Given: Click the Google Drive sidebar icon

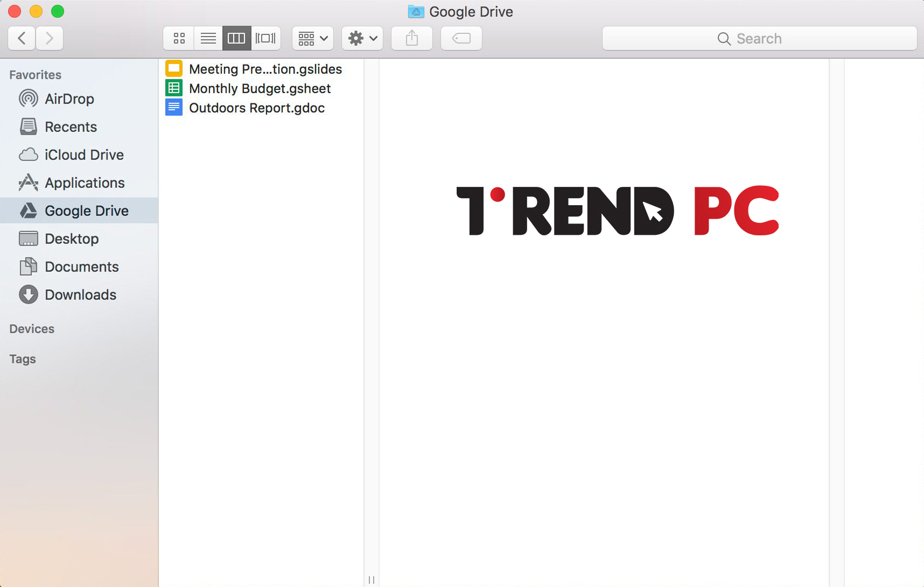Looking at the screenshot, I should click(x=29, y=211).
